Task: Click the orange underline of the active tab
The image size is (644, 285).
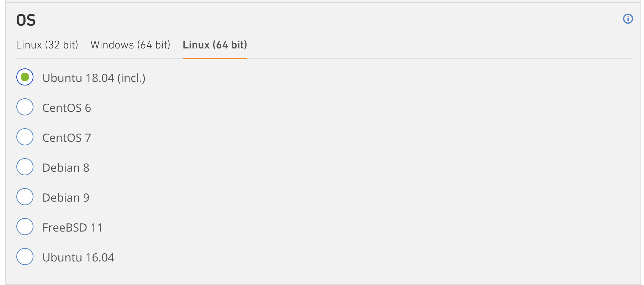Action: point(215,58)
